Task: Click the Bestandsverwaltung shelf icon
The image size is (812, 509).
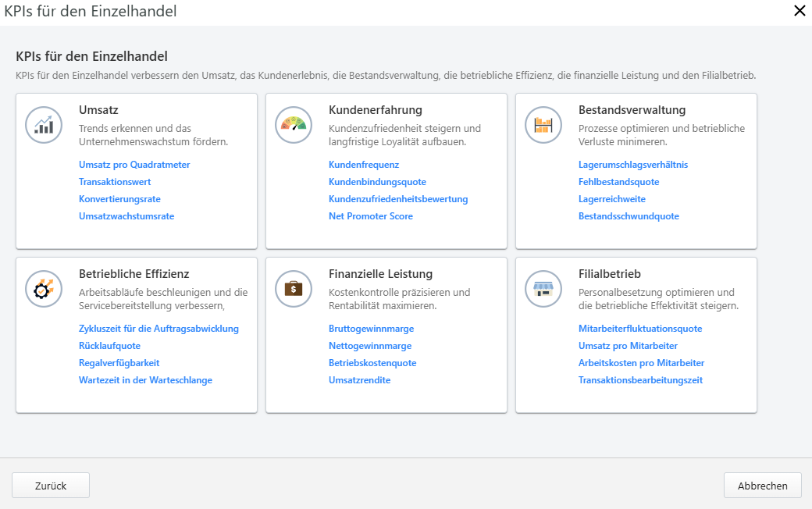Action: (x=543, y=125)
